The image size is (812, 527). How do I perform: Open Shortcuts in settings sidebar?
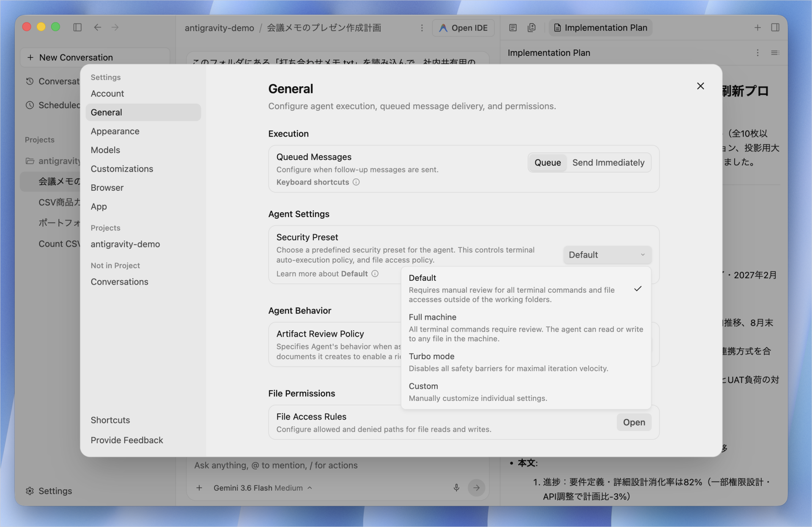tap(143, 420)
